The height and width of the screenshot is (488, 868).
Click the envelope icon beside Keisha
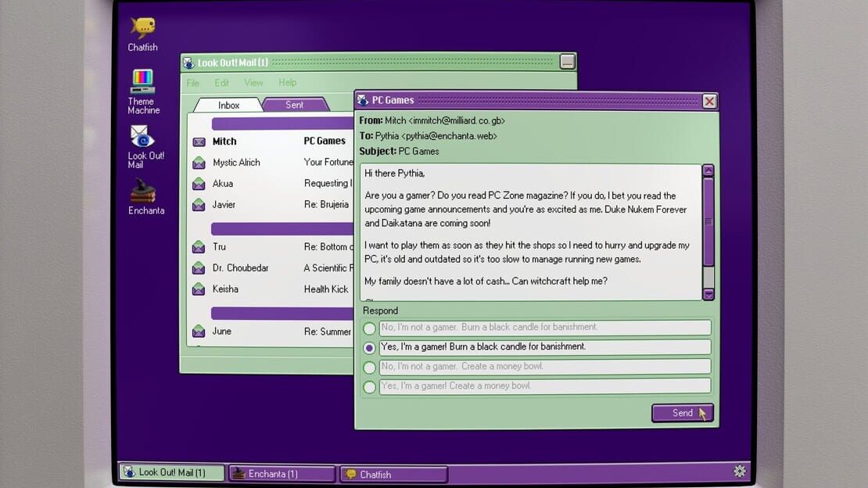coord(199,289)
